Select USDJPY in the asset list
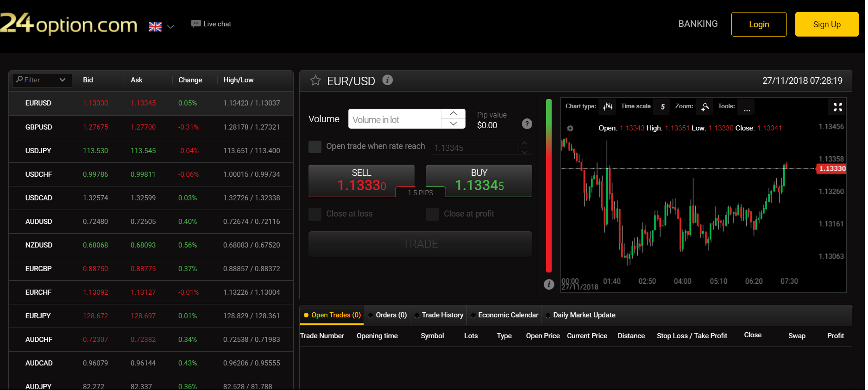This screenshot has width=868, height=390. coord(151,151)
